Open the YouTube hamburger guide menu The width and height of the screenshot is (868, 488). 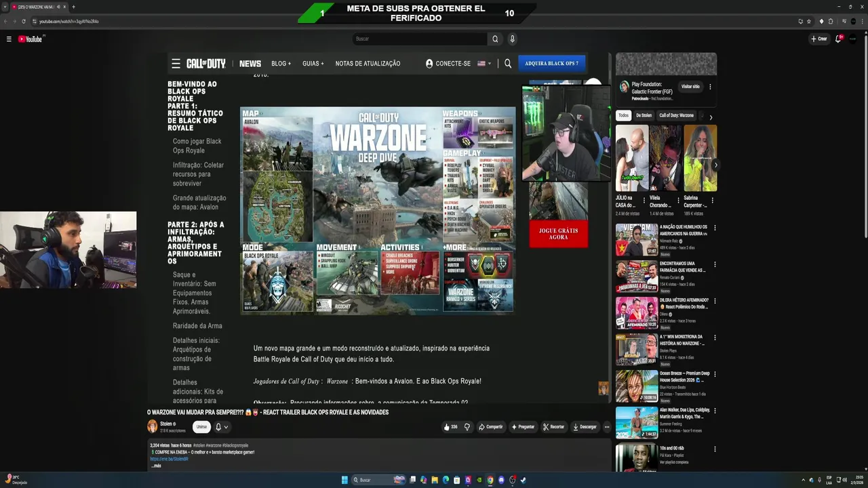(9, 39)
